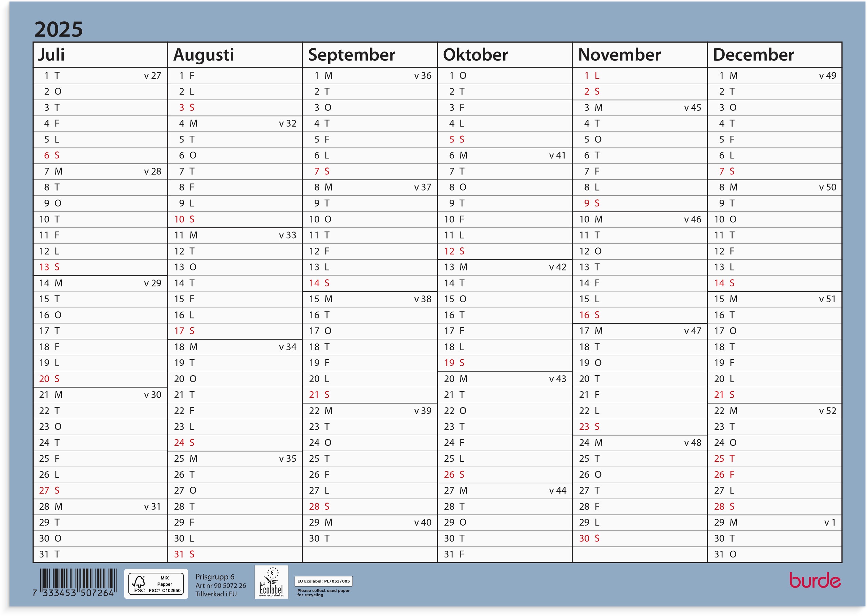
Task: Select the Juli month header
Action: click(x=51, y=54)
